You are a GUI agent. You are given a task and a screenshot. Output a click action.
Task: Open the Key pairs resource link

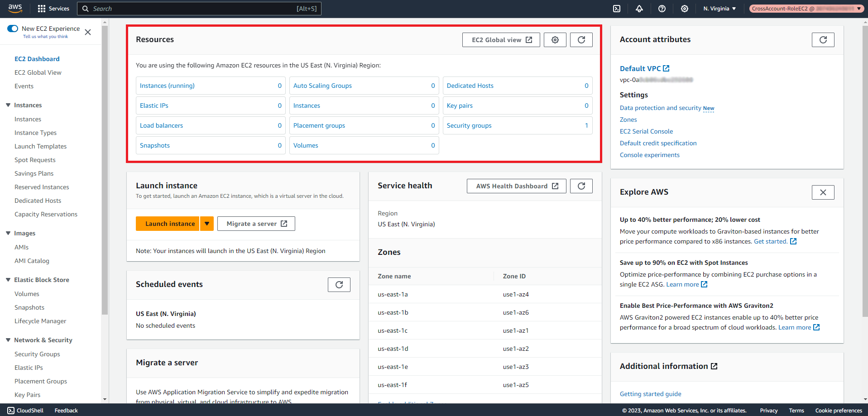pyautogui.click(x=460, y=105)
